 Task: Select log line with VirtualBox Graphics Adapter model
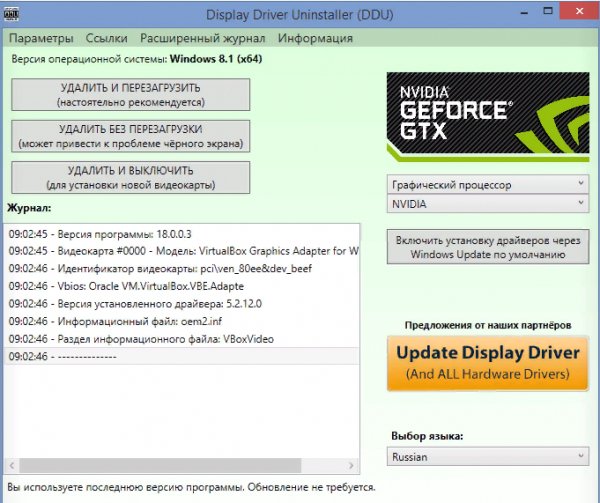tap(182, 251)
